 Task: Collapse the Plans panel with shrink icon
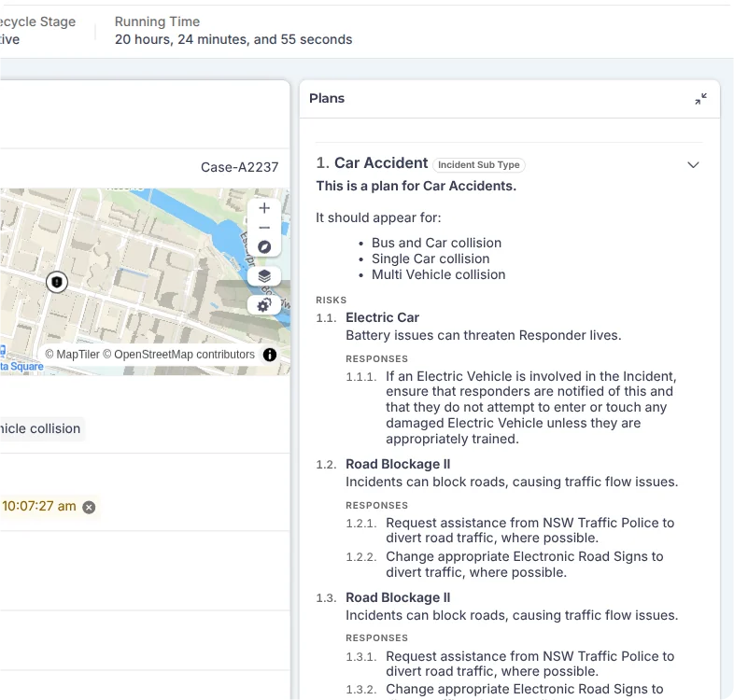(700, 99)
